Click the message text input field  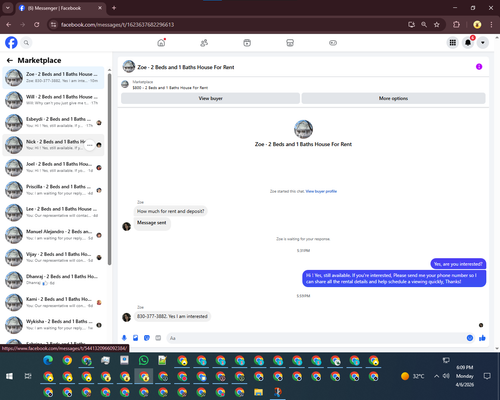[x=317, y=338]
